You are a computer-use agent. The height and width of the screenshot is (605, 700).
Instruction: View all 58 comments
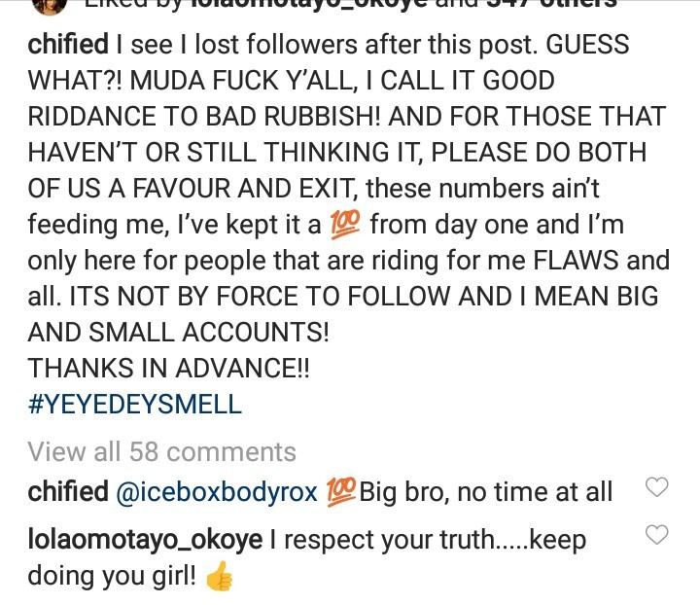pos(161,452)
